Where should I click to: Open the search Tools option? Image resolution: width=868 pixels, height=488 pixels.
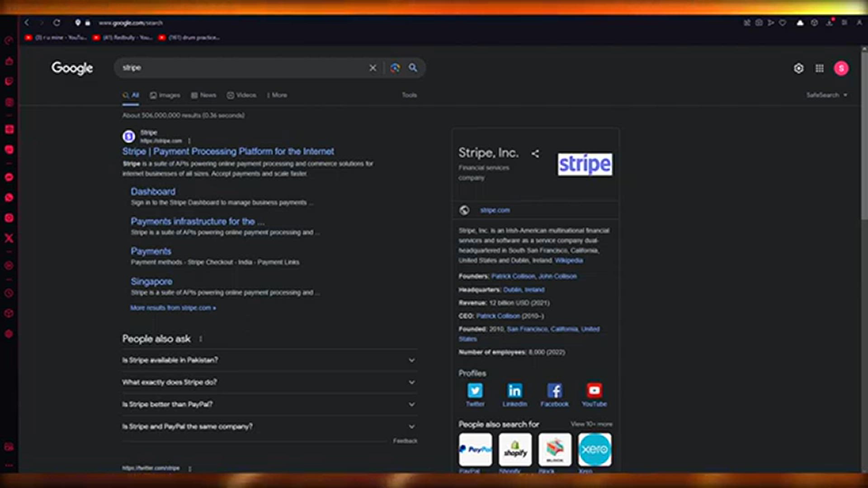[409, 95]
